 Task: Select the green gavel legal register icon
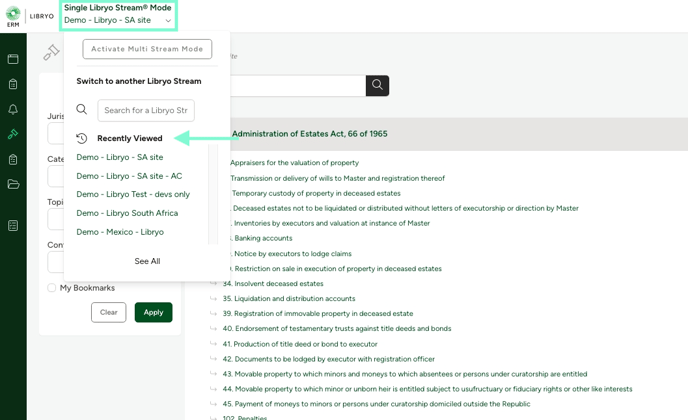tap(13, 134)
